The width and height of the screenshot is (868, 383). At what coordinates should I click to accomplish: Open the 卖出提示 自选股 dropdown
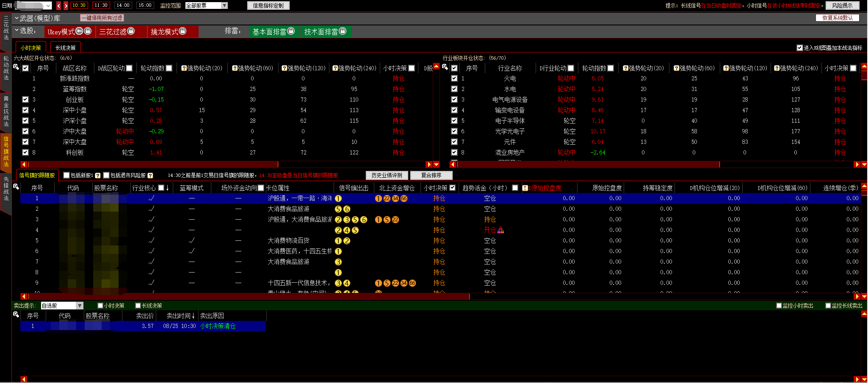click(79, 306)
